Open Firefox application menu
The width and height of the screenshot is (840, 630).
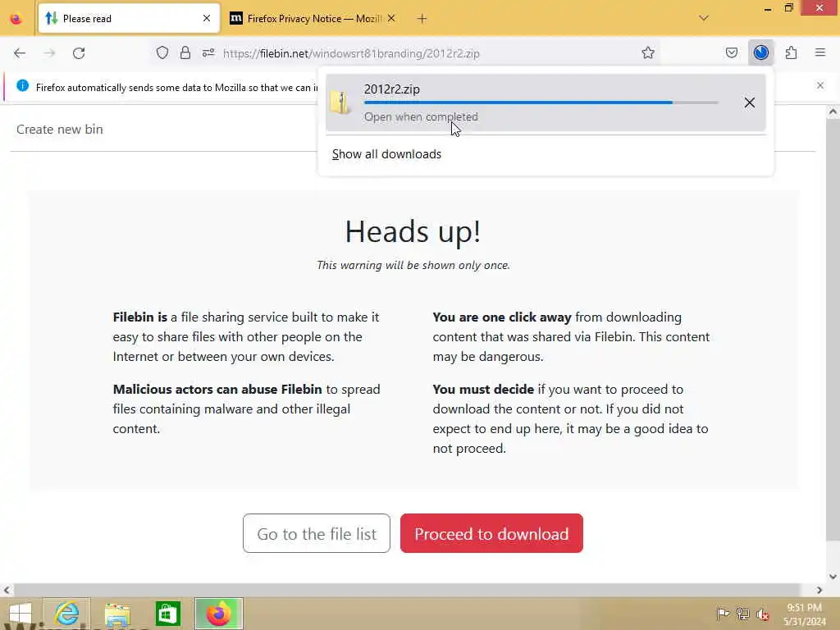click(820, 52)
